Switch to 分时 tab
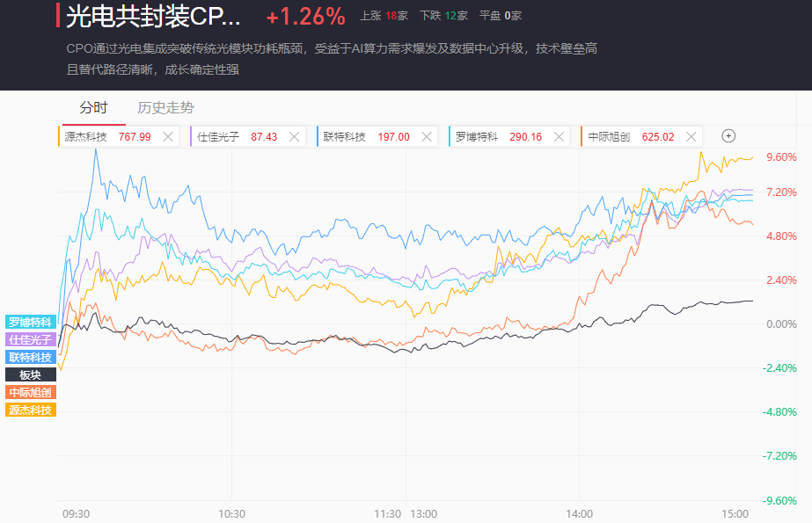The image size is (812, 523). (x=93, y=108)
